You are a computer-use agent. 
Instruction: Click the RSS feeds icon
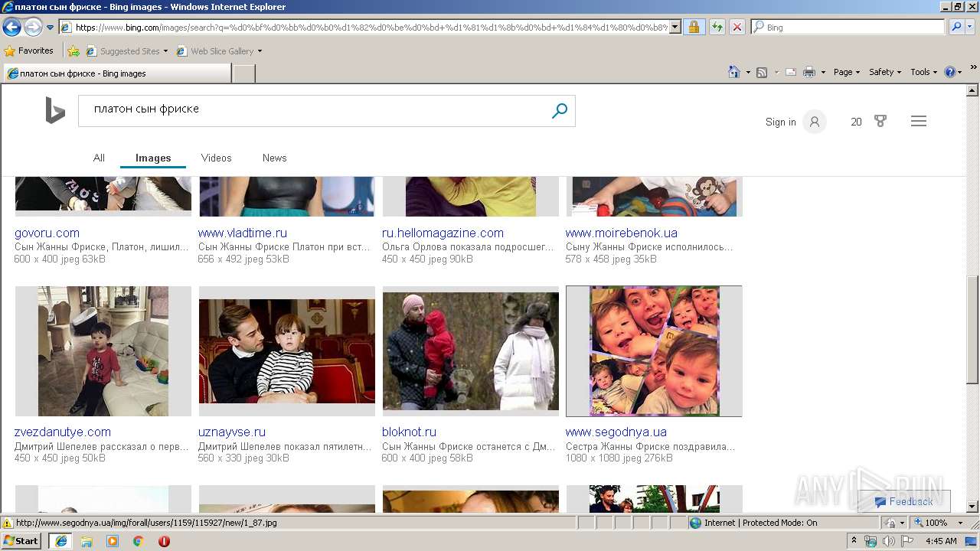tap(762, 72)
